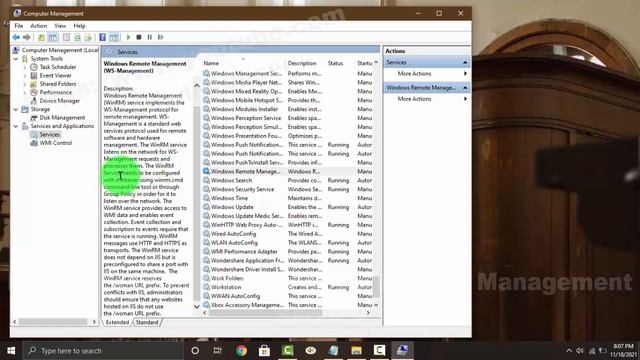Viewport: 640px width, 360px height.
Task: Open the View menu
Action: pyautogui.click(x=60, y=26)
